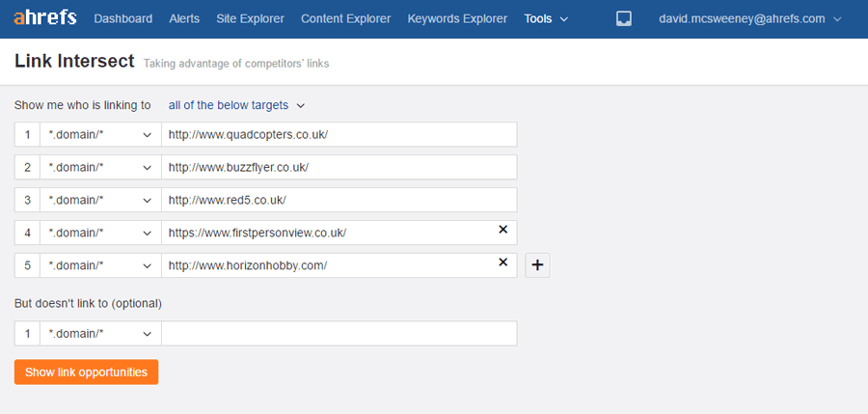Focus the buzzflyer.co.uk URL field
Image resolution: width=868 pixels, height=414 pixels.
(x=339, y=167)
